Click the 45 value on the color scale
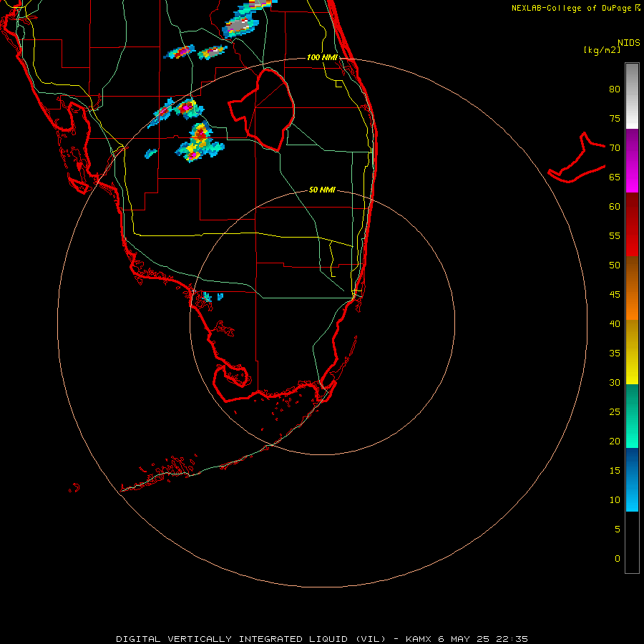644x644 pixels. tap(615, 295)
